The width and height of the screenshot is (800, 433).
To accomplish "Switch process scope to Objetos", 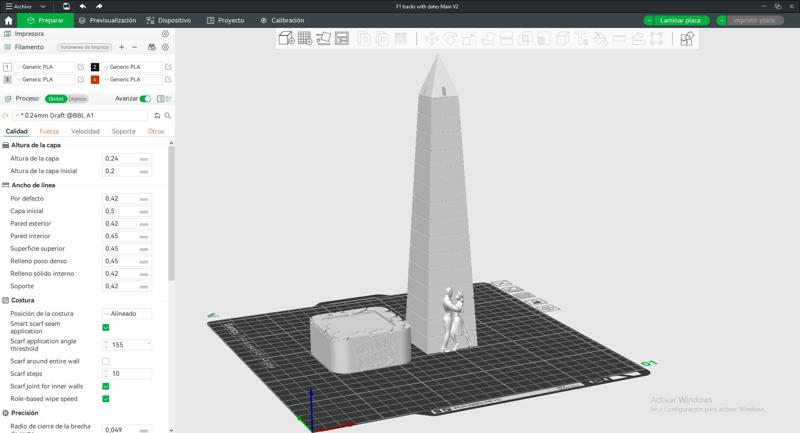I will point(78,99).
